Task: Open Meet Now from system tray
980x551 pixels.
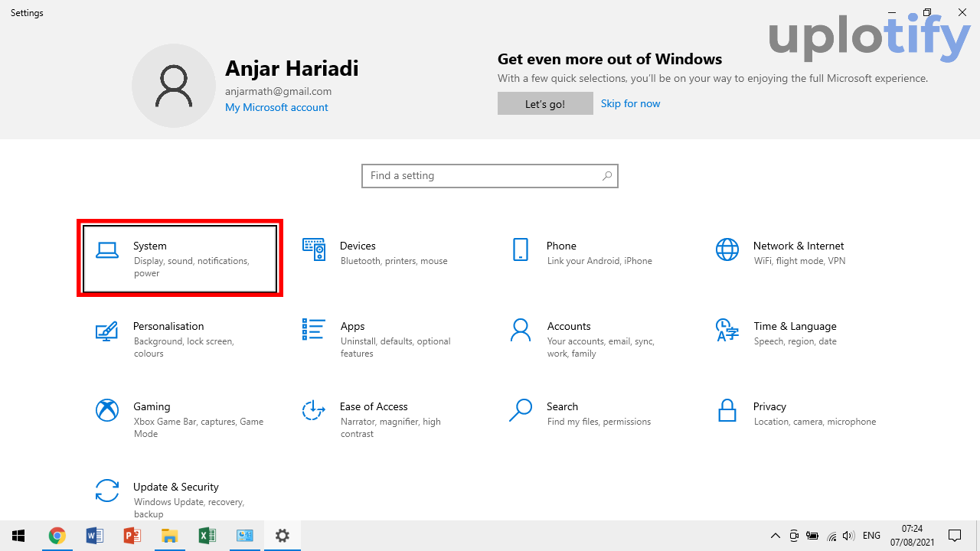Action: [794, 536]
